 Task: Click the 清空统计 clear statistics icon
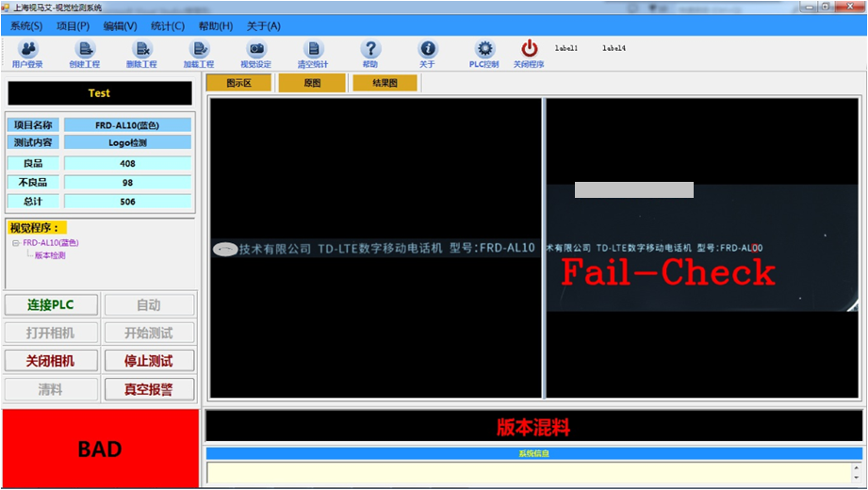click(313, 54)
